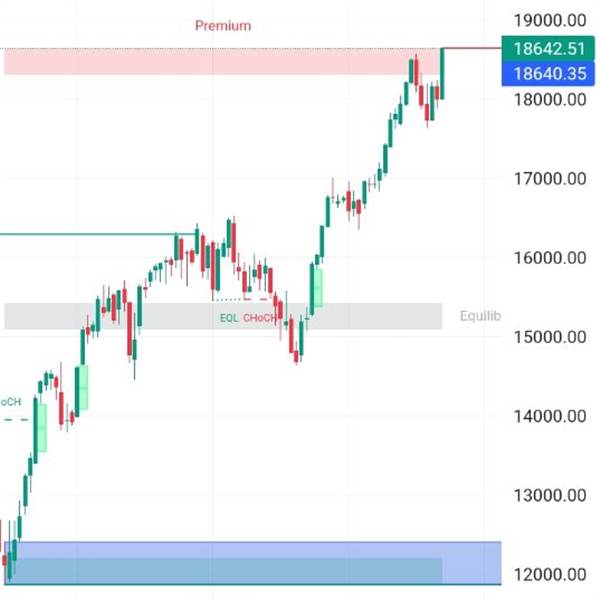Click the 15000.00 price axis label
Viewport: 600px width, 600px height.
(549, 337)
